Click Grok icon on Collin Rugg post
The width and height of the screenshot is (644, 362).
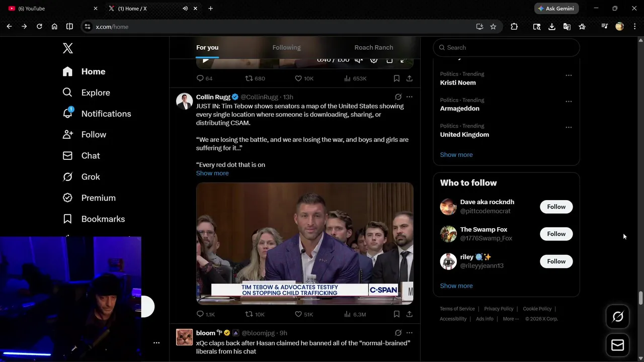398,97
